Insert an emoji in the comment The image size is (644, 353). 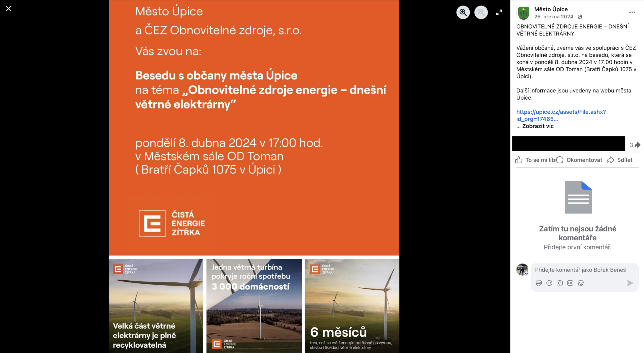pyautogui.click(x=549, y=283)
